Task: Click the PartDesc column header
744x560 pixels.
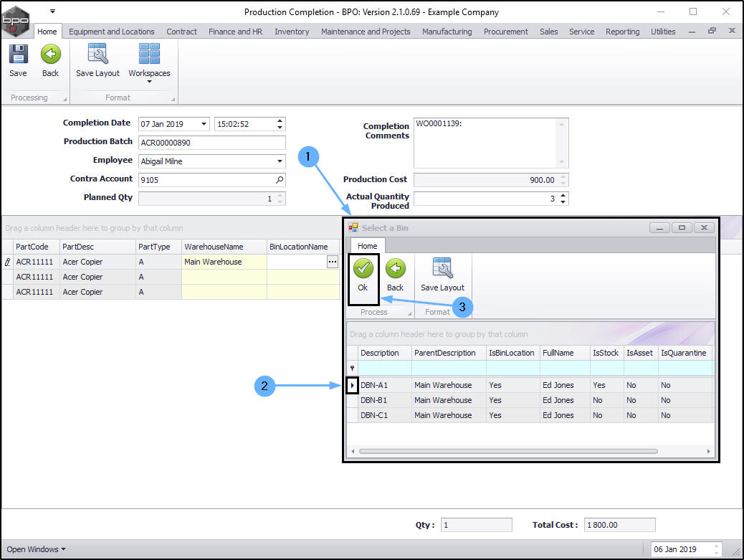Action: 97,247
